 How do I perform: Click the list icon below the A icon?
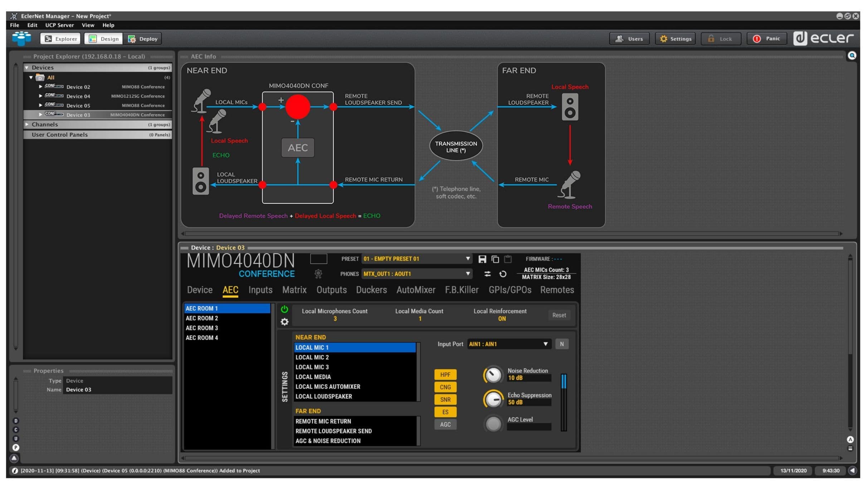(x=850, y=449)
